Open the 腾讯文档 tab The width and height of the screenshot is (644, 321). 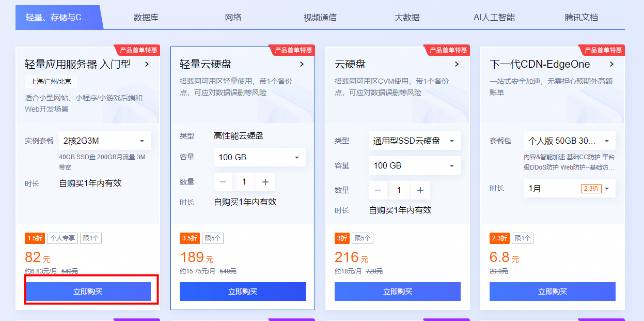[x=581, y=18]
